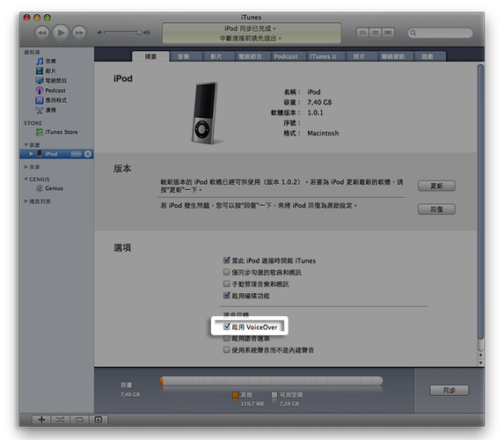Select the 摘要 summary tab

pos(150,56)
